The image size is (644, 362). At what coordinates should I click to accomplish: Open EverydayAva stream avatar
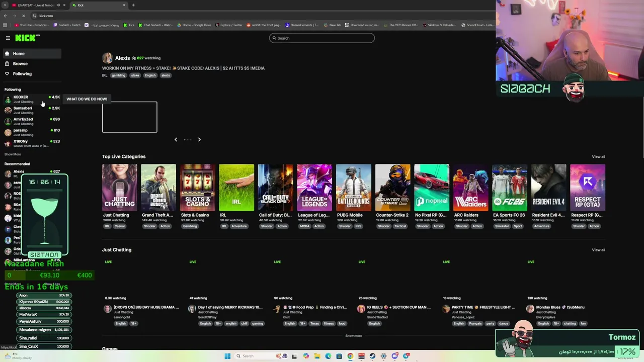point(530,309)
